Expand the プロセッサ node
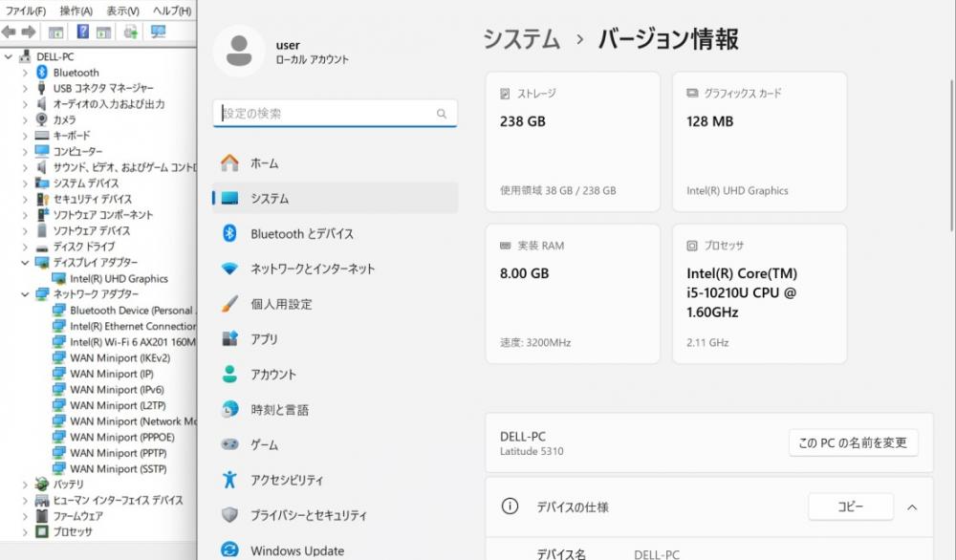Screen dimensions: 956x560 point(25,532)
